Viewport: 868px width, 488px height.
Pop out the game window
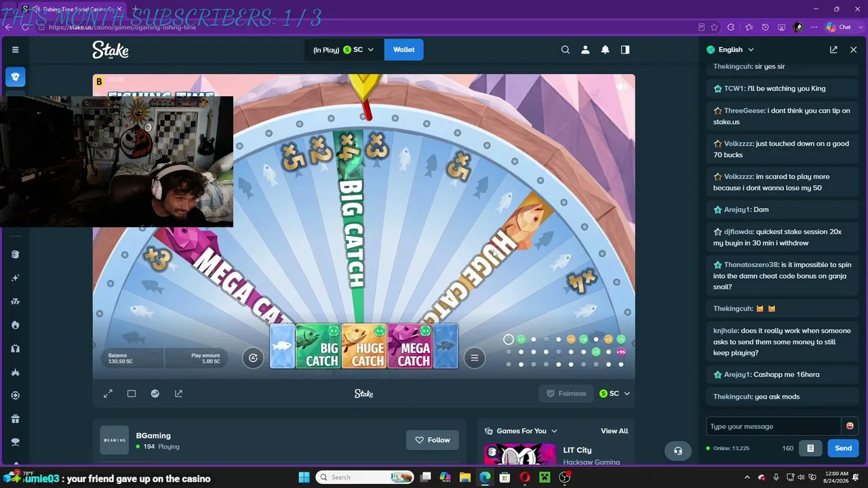[x=178, y=393]
